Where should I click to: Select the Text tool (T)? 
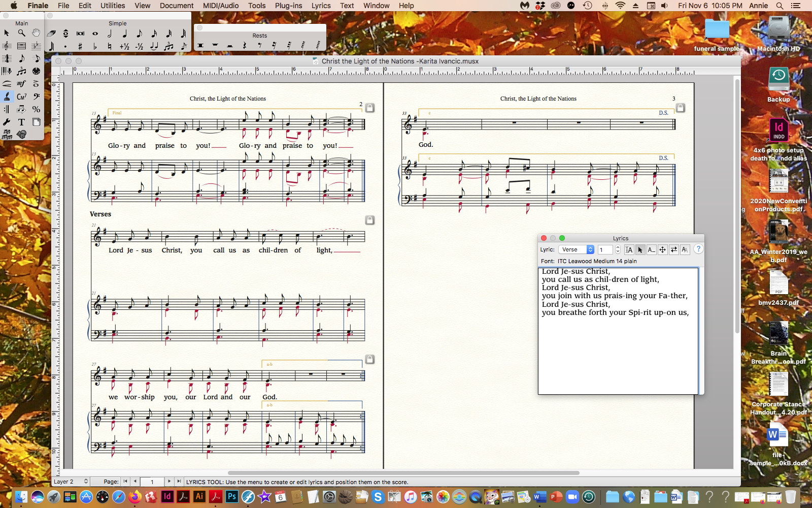point(21,122)
